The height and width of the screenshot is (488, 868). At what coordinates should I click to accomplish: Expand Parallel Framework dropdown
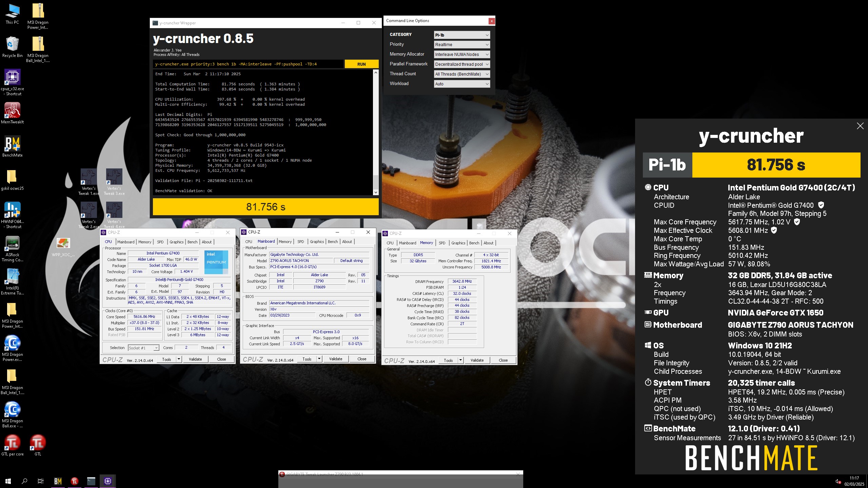462,64
